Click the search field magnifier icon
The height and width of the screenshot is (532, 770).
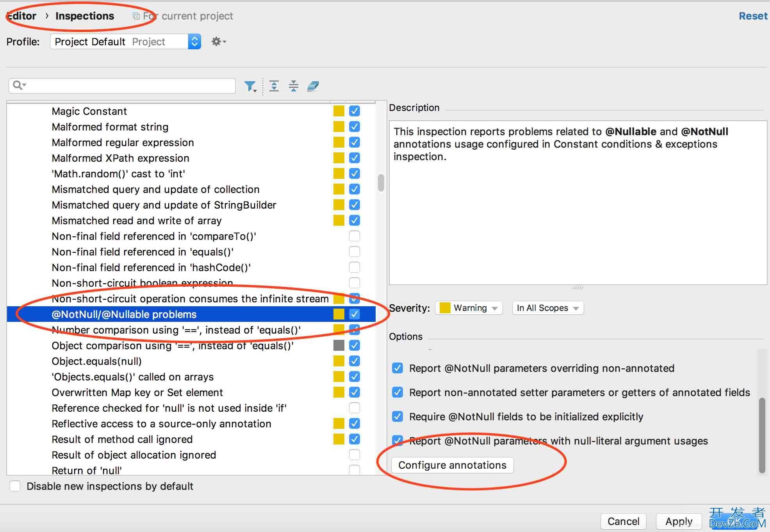[x=18, y=86]
